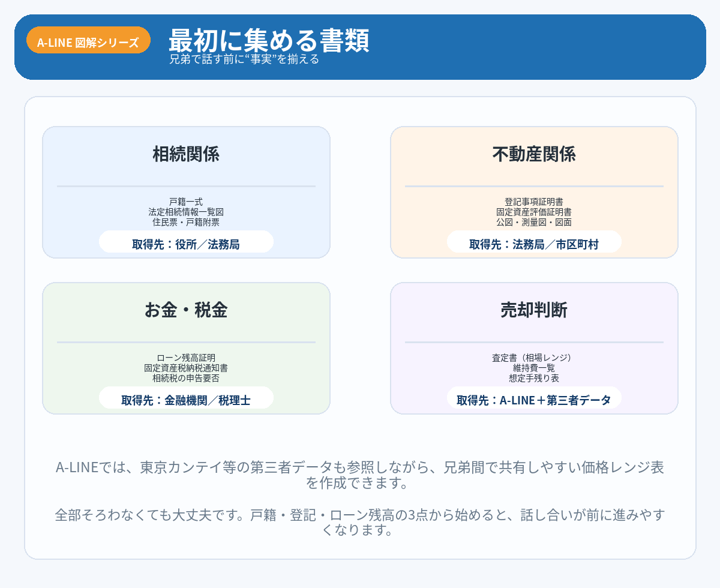Click the 東京カンテイ paragraph about price range table
The width and height of the screenshot is (720, 588).
(x=360, y=475)
